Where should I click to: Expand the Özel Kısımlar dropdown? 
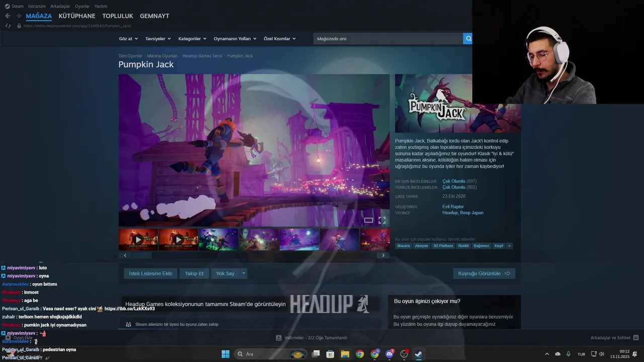pyautogui.click(x=280, y=39)
